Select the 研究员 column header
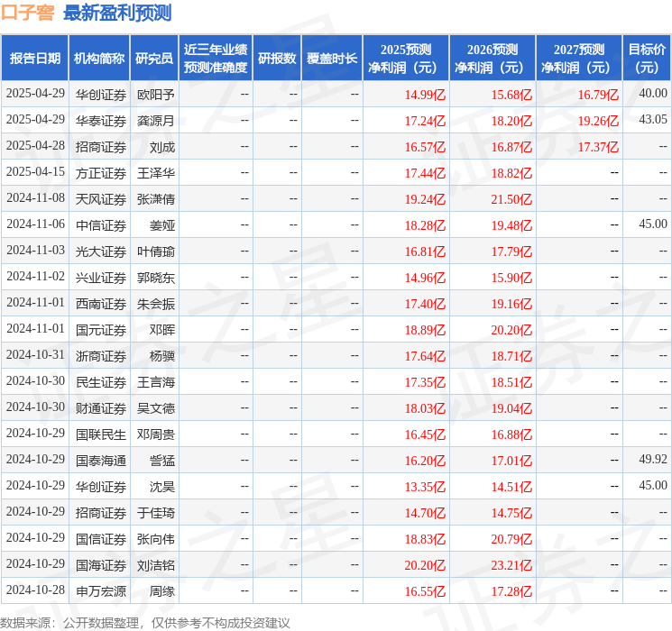Image resolution: width=672 pixels, height=631 pixels. click(x=154, y=58)
